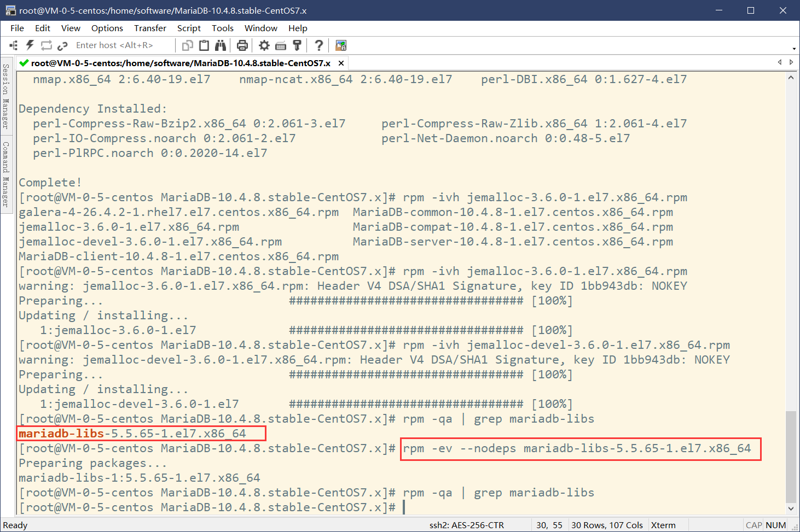Open the Window menu

click(261, 28)
